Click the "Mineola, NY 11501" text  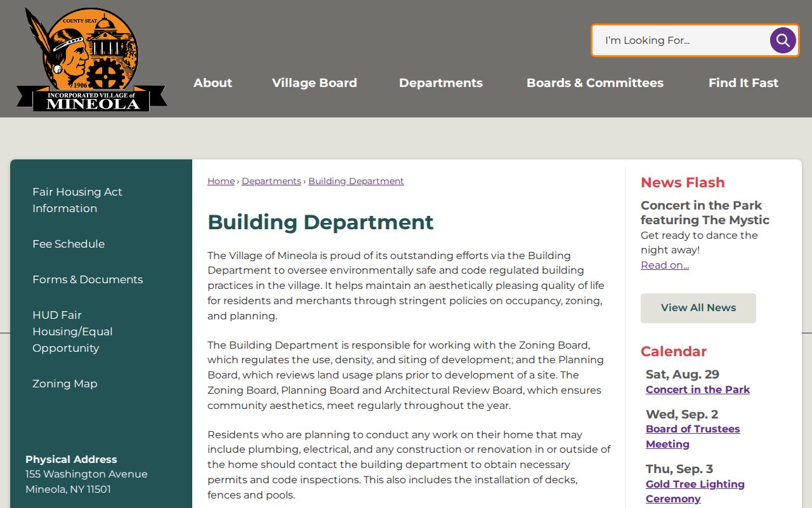click(68, 489)
